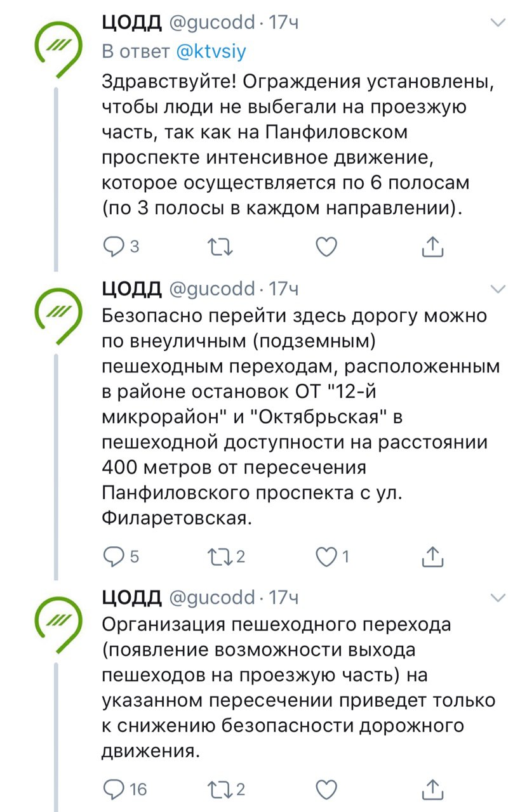
Task: Open @gucodd handle in the first tweet
Action: tap(211, 23)
